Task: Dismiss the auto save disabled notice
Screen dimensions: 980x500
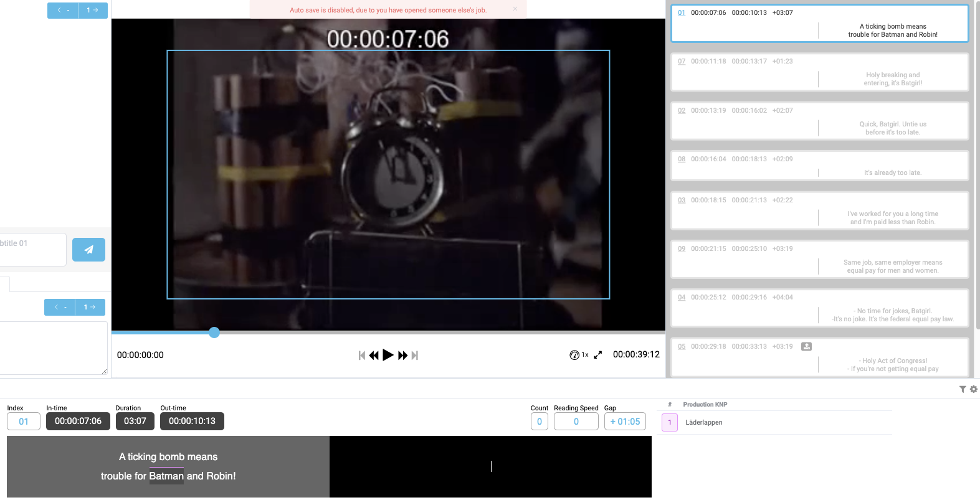Action: 515,9
